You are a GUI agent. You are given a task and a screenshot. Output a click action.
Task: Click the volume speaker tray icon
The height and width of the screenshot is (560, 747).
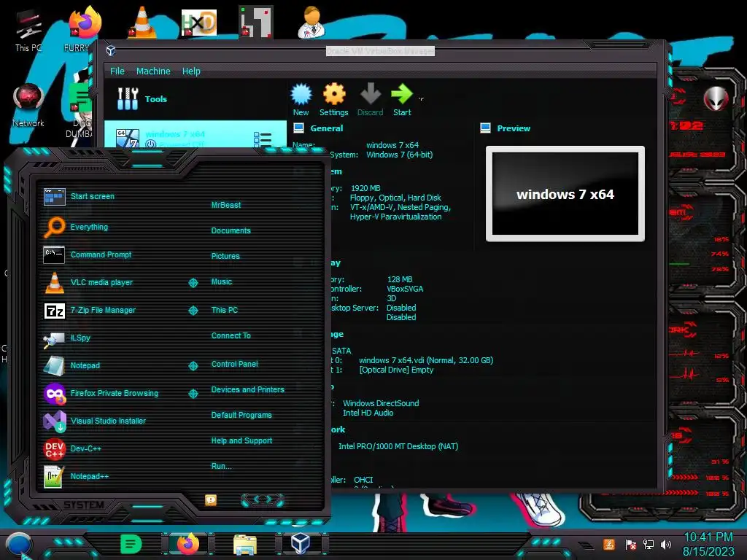click(666, 544)
